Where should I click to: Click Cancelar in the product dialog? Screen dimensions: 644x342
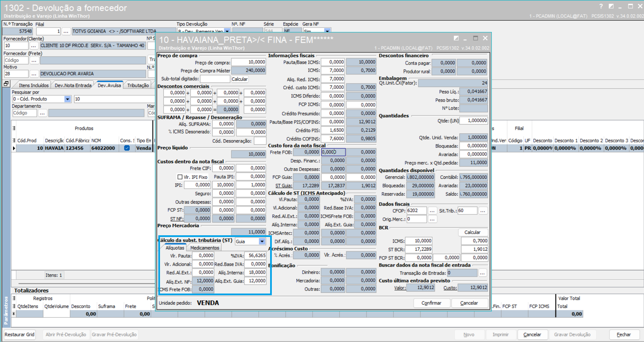click(469, 303)
